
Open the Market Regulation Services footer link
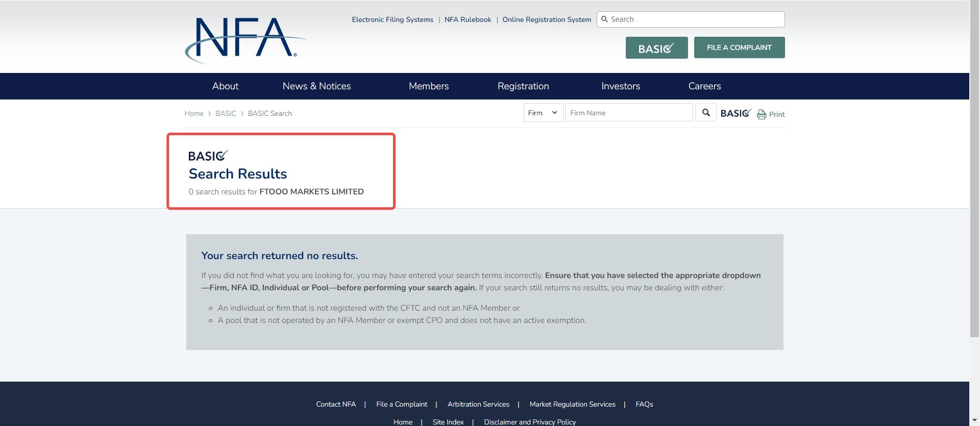(573, 404)
